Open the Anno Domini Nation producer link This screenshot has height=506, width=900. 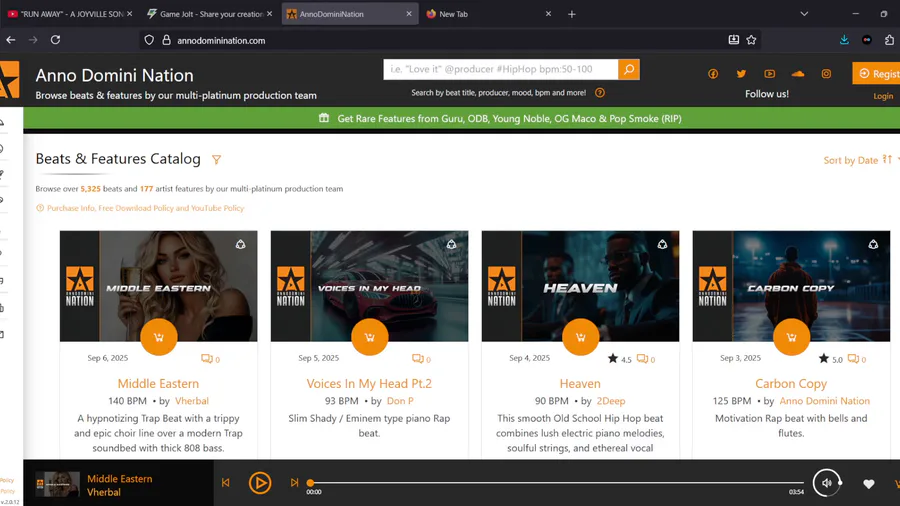tap(824, 400)
